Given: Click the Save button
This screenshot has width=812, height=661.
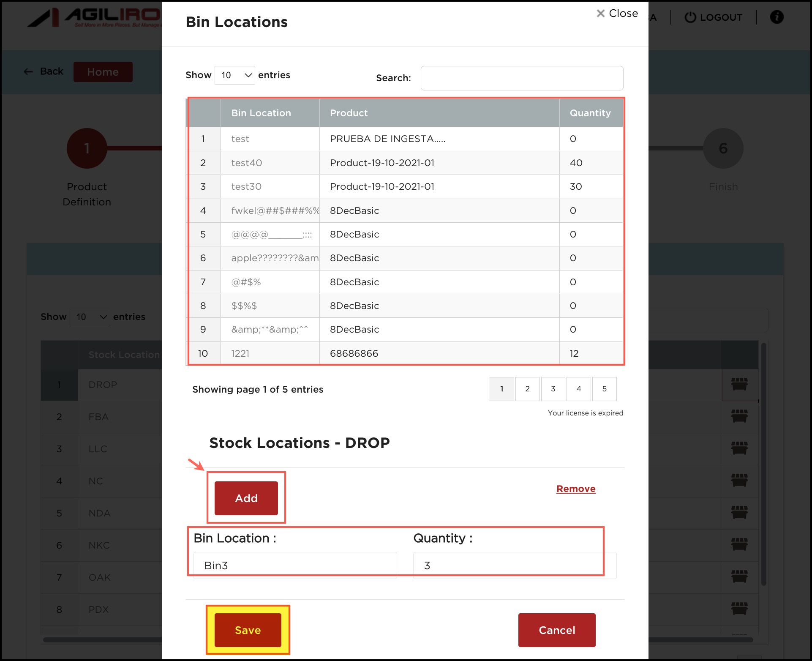Looking at the screenshot, I should [248, 630].
